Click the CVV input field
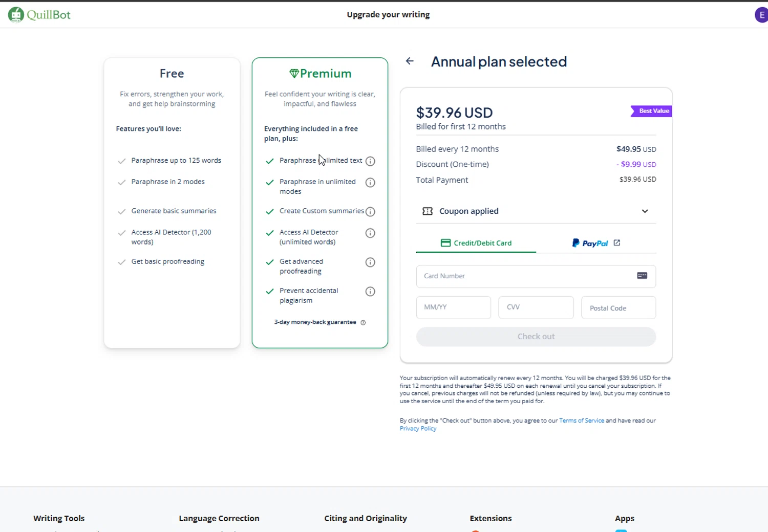 click(536, 307)
